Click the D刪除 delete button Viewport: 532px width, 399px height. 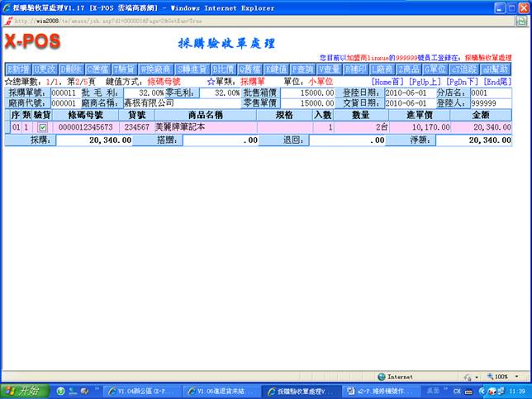pyautogui.click(x=72, y=69)
